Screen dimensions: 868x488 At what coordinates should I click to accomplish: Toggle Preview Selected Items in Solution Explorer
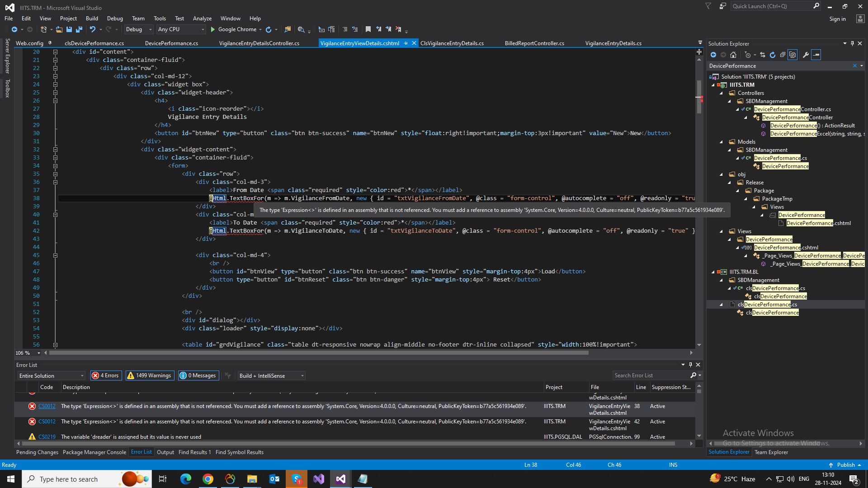[x=816, y=55]
